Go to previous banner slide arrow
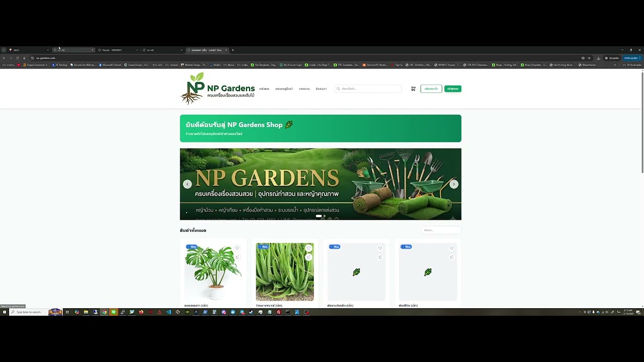This screenshot has width=644, height=362. [x=187, y=184]
